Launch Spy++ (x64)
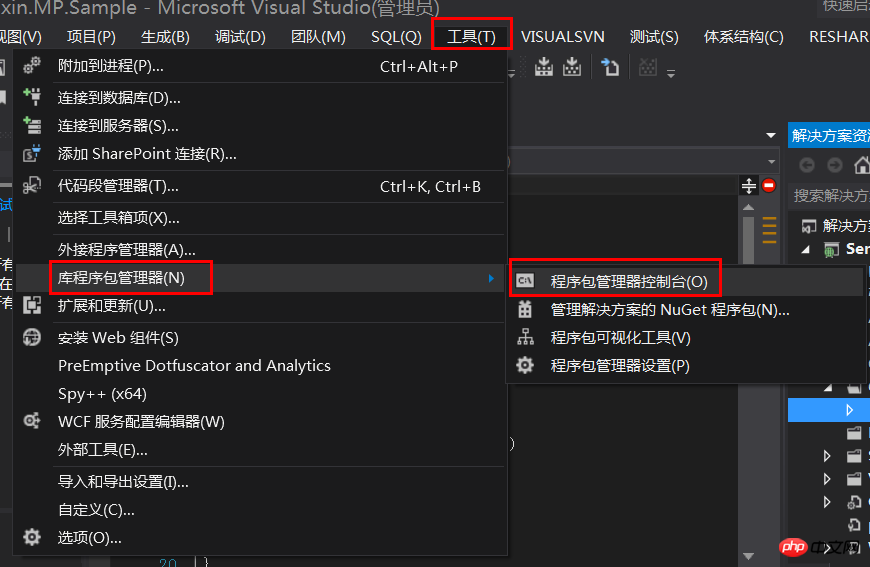870x567 pixels. [261, 393]
